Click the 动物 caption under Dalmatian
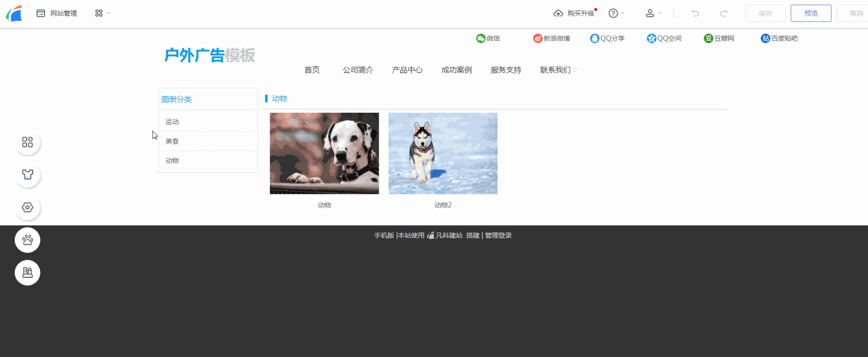Viewport: 868px width, 357px height. [324, 205]
